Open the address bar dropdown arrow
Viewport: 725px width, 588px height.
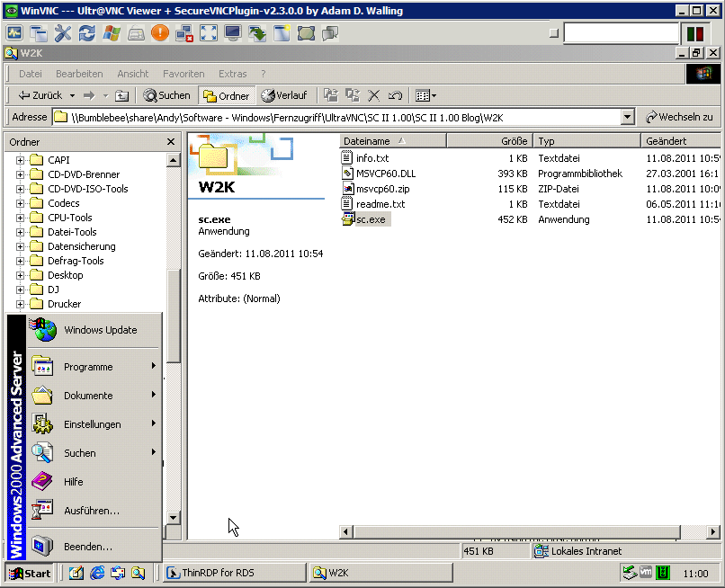(627, 117)
